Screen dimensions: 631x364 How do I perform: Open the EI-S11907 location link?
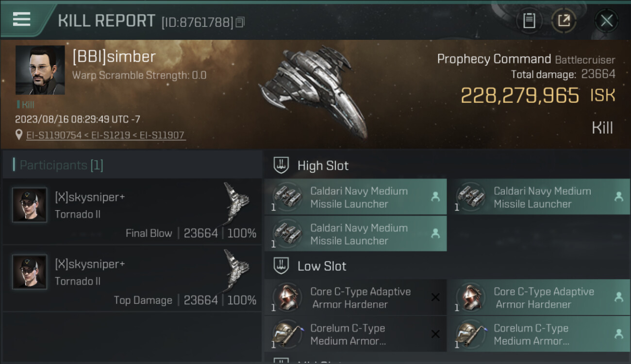(162, 135)
